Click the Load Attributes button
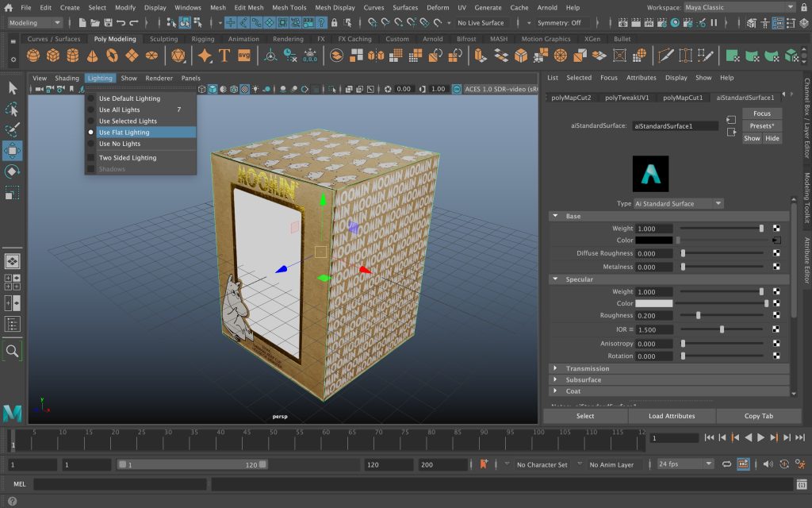812x508 pixels. (672, 416)
